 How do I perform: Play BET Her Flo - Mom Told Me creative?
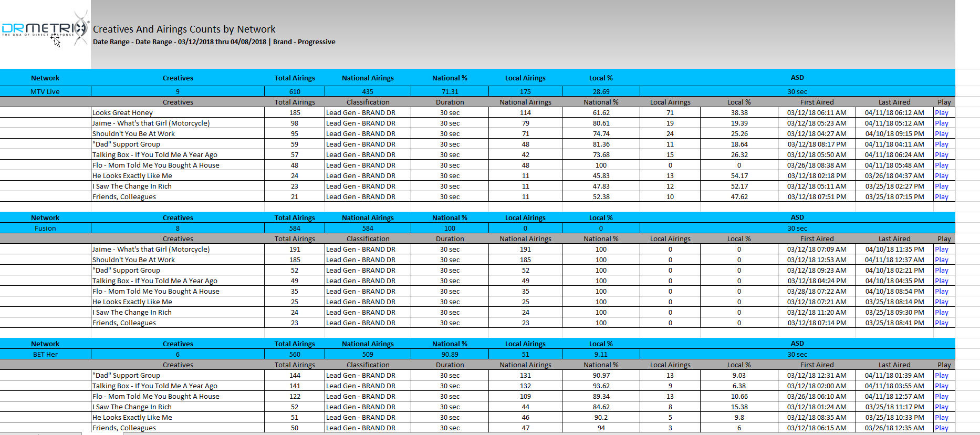(941, 396)
